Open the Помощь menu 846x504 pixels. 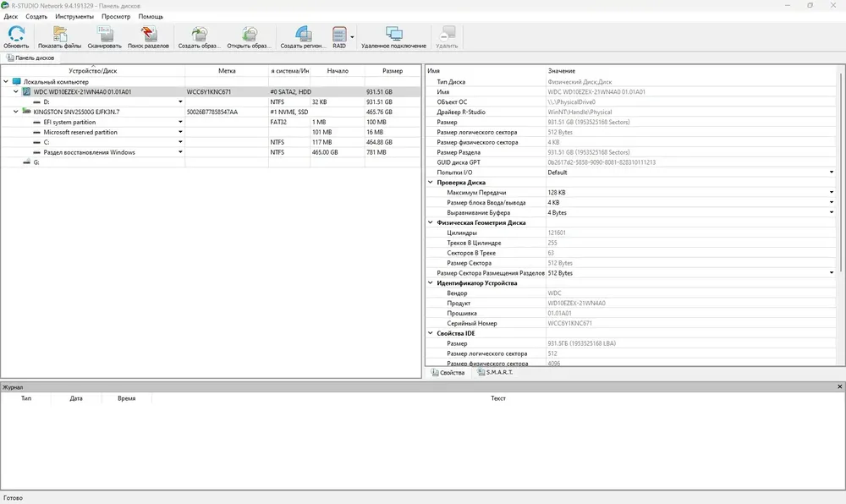pos(151,17)
